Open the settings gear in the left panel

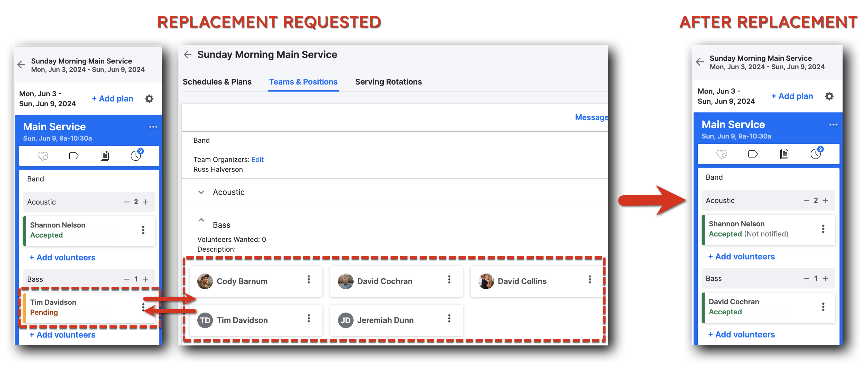point(149,99)
